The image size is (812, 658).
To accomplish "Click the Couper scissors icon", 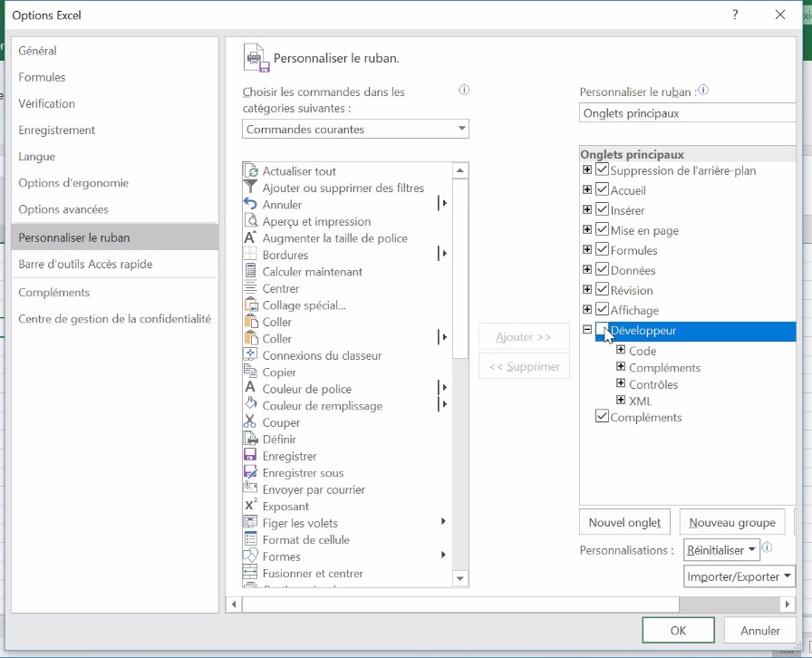I will (251, 422).
